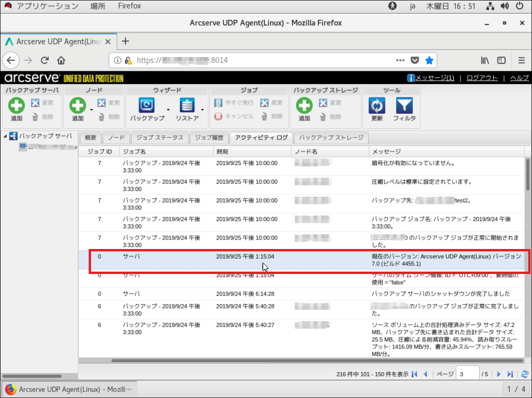Screen dimensions: 532x398
Task: Go to Firefox Home page
Action: 61,60
